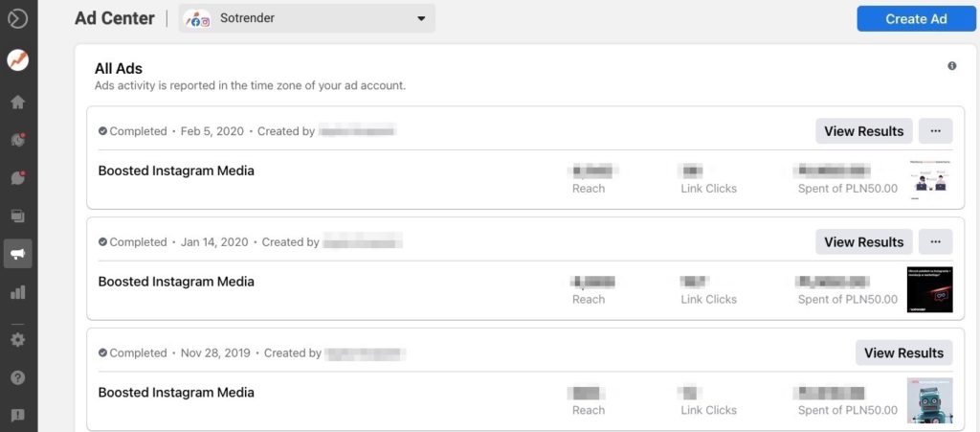Open the comments inbox icon with red dot

coord(17,178)
